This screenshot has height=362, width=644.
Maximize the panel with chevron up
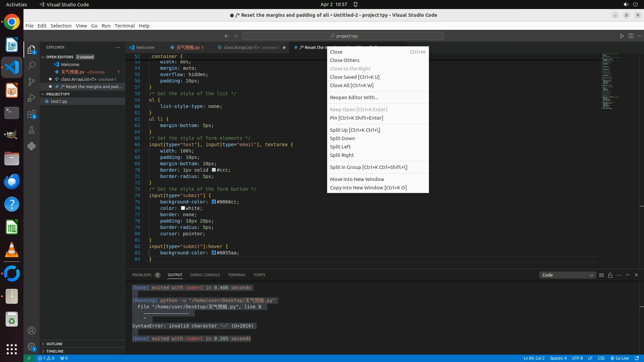628,275
